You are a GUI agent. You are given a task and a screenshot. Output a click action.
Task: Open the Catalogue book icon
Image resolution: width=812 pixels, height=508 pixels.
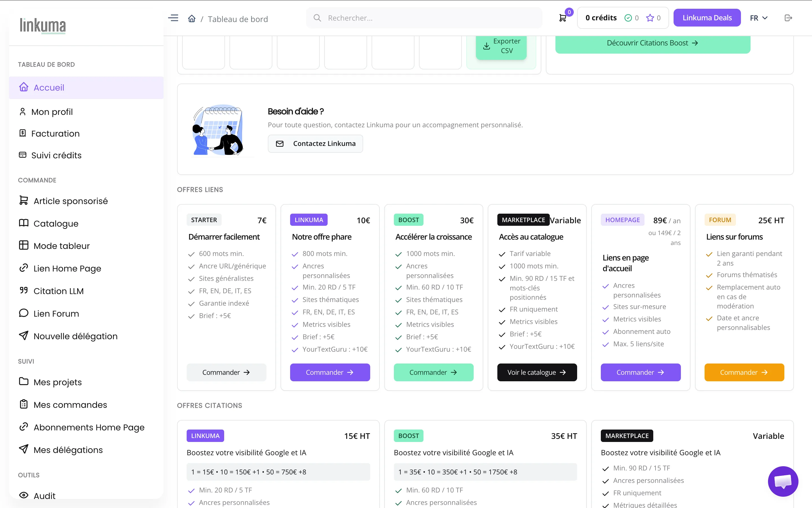tap(23, 223)
